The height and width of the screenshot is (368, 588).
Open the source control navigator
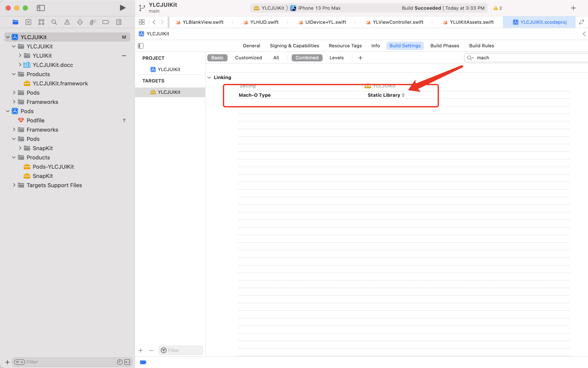[x=28, y=22]
